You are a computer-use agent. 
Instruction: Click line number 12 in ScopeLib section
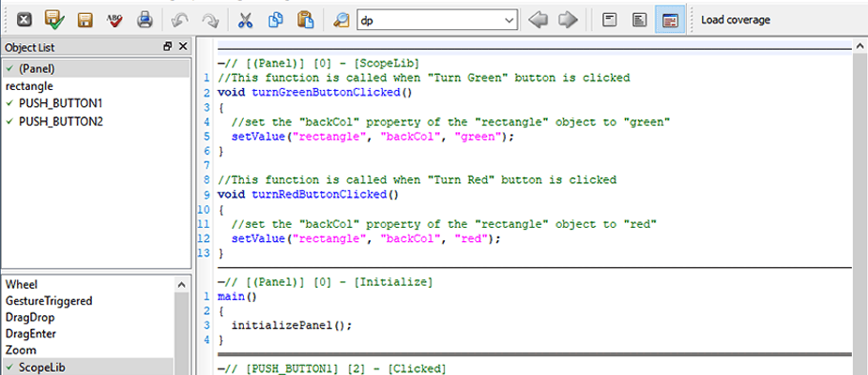[x=204, y=238]
